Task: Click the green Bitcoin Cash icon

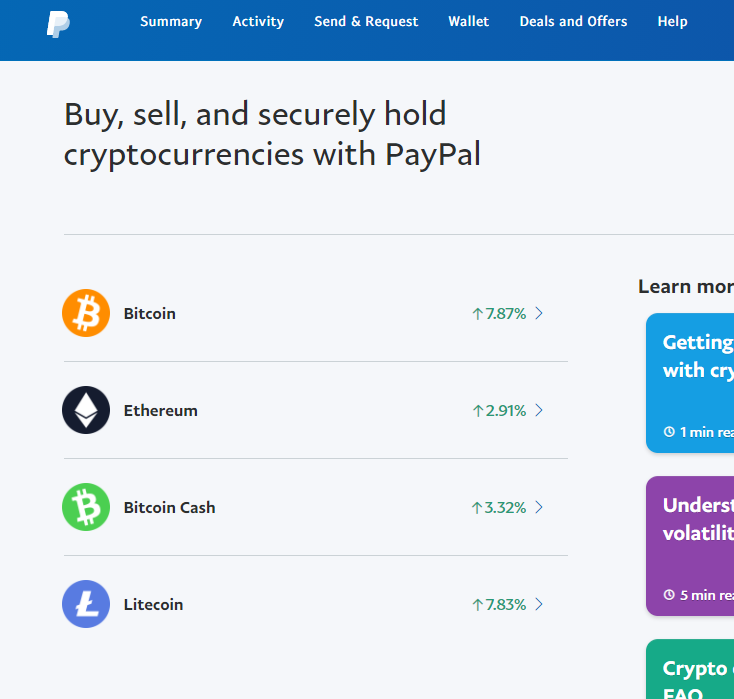Action: point(86,507)
